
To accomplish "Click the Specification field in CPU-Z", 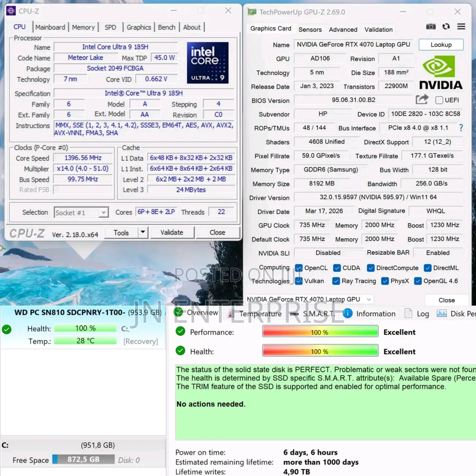I will 144,93.
